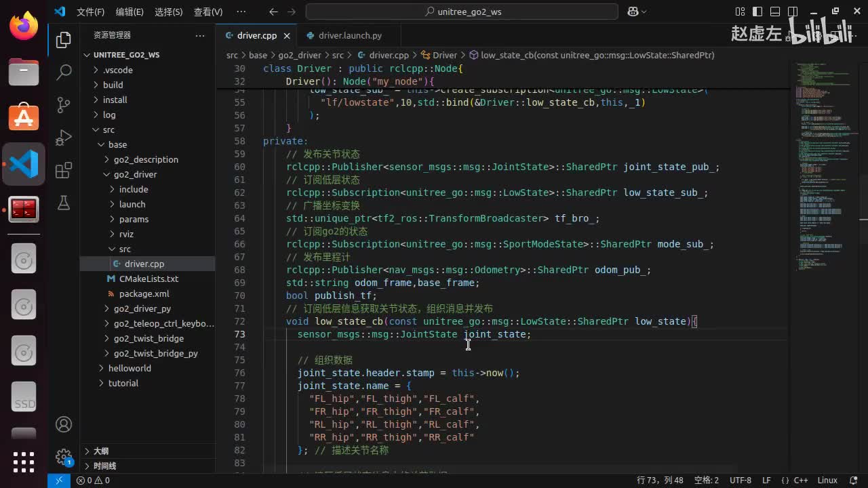Expand the log folder
Image resolution: width=868 pixels, height=488 pixels.
tap(148, 115)
